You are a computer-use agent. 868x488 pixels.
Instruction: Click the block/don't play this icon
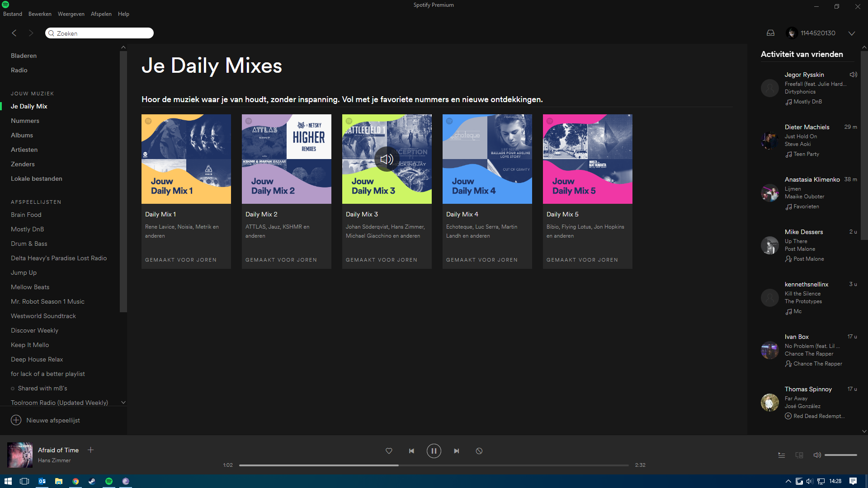coord(479,451)
